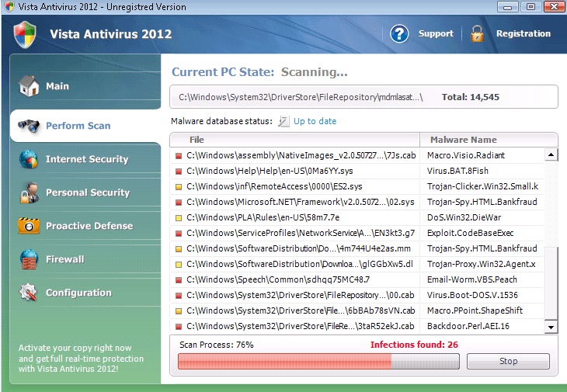Click the house icon beside Main
The width and height of the screenshot is (567, 392).
click(x=29, y=86)
